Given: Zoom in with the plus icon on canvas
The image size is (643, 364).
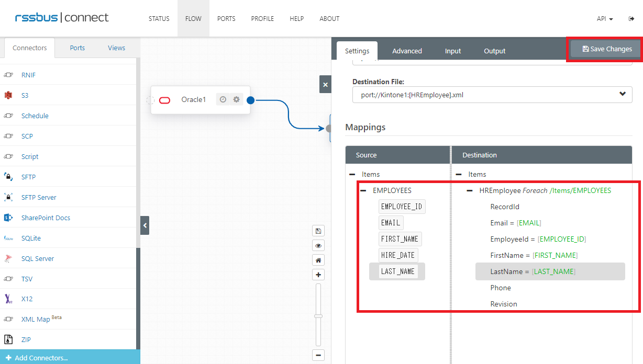Looking at the screenshot, I should pyautogui.click(x=318, y=275).
